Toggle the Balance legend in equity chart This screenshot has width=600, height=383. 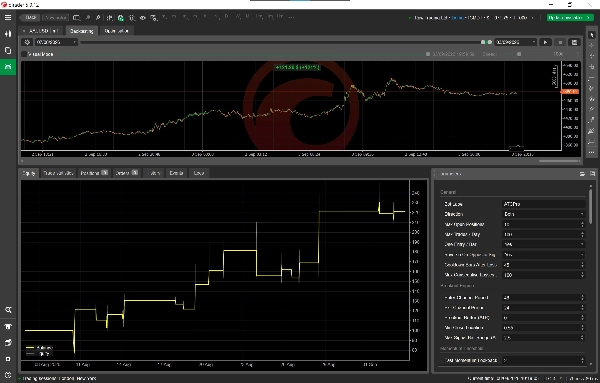point(39,348)
